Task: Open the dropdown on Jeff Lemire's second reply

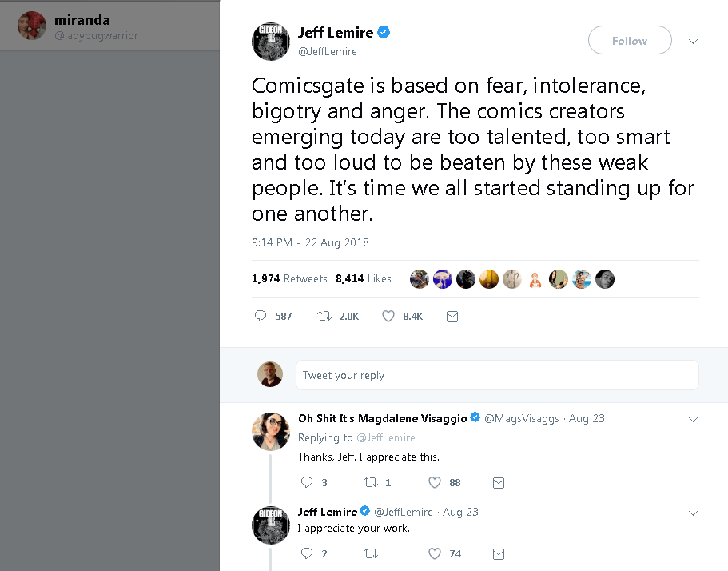Action: tap(693, 513)
